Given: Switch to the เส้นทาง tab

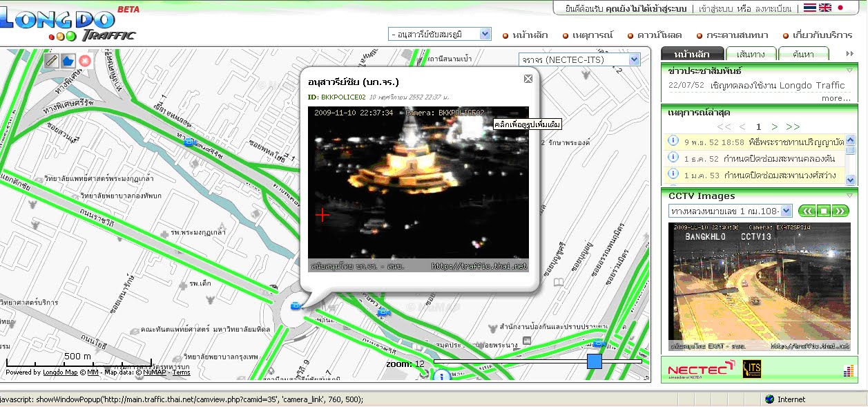Looking at the screenshot, I should [x=751, y=54].
